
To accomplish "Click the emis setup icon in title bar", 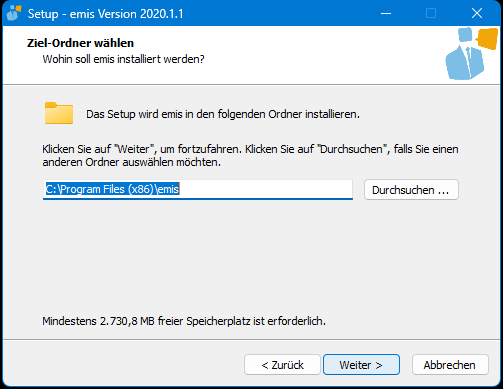I will tap(14, 13).
